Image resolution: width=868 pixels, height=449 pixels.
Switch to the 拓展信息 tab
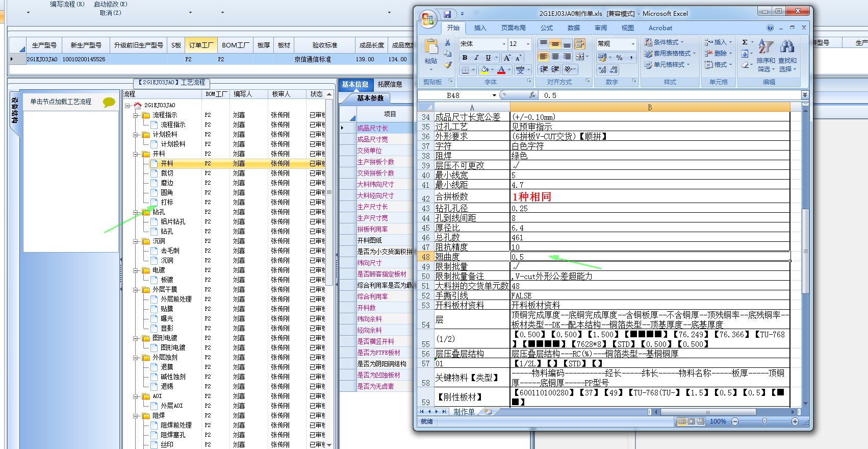390,84
